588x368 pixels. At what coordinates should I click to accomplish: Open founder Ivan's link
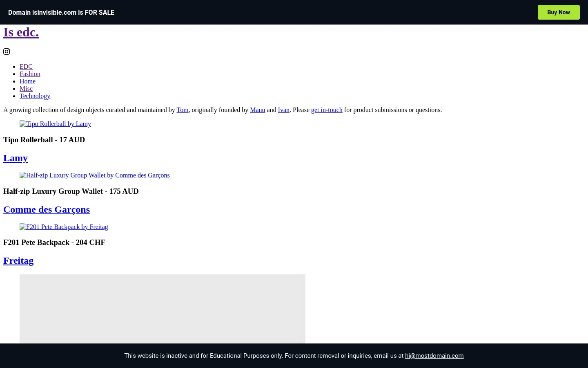(x=283, y=110)
